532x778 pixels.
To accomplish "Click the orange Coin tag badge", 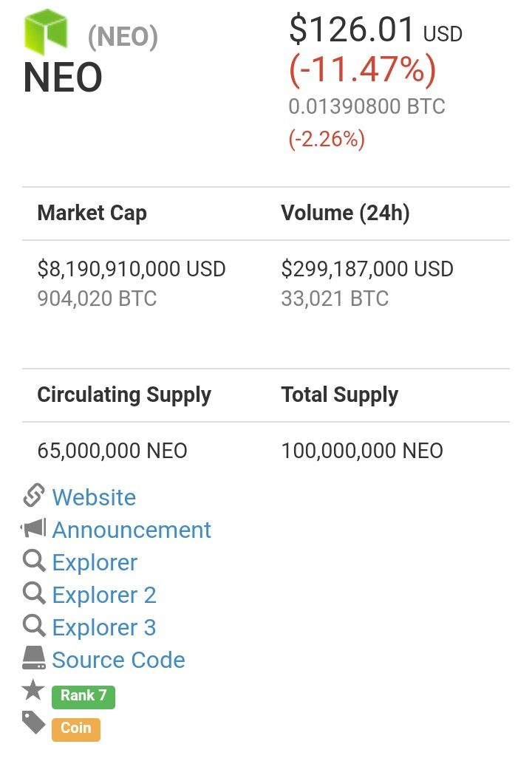I will [x=76, y=729].
